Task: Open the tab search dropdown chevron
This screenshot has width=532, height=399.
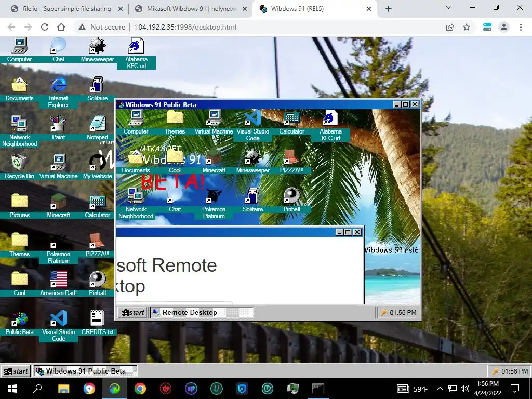Action: pos(448,7)
